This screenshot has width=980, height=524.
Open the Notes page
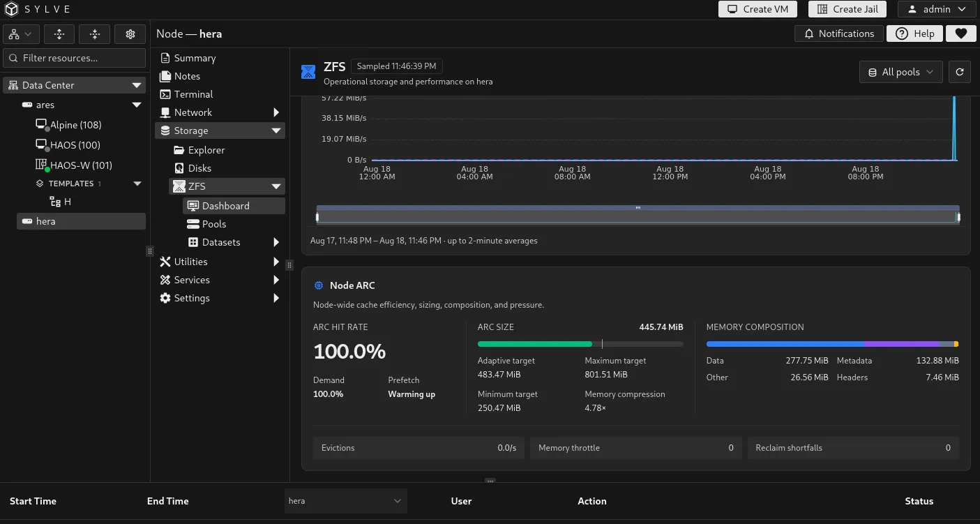pyautogui.click(x=187, y=76)
